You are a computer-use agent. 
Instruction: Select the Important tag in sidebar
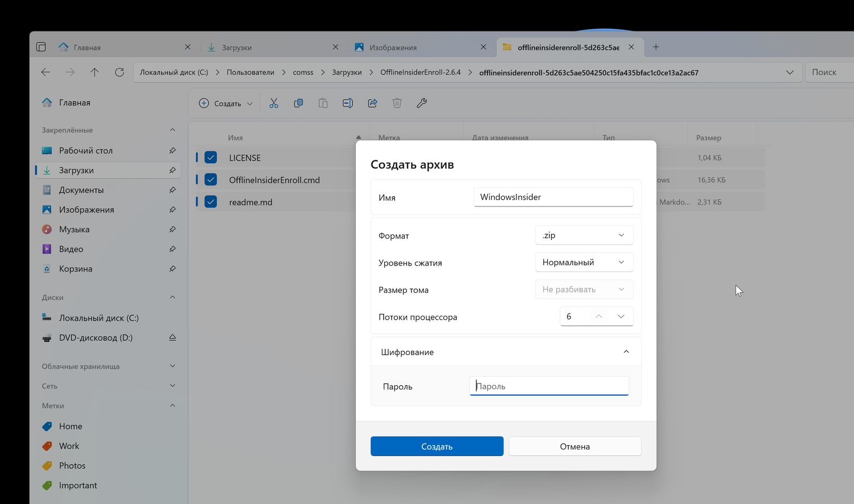108,486
